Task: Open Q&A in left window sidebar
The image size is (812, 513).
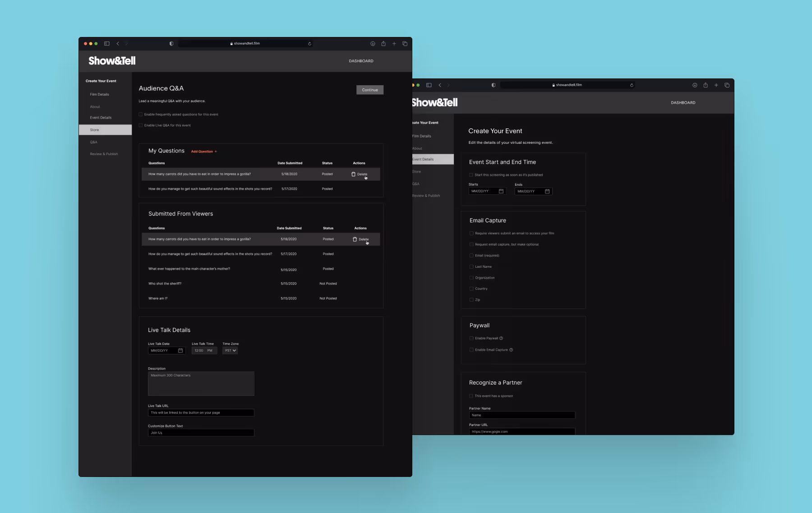Action: (93, 142)
